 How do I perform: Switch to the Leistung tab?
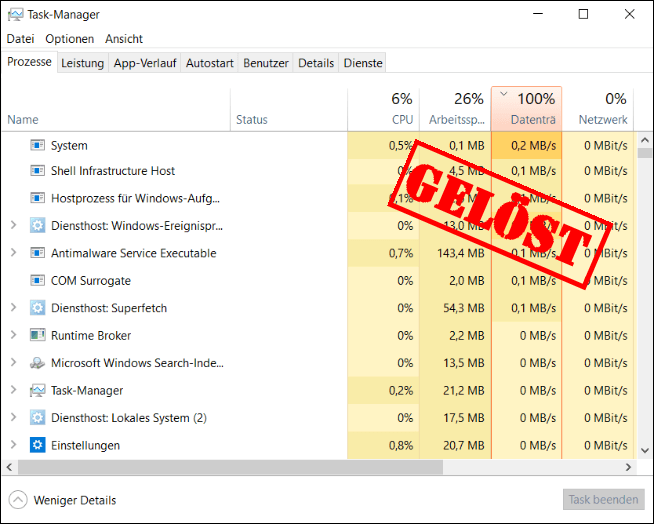pyautogui.click(x=83, y=63)
